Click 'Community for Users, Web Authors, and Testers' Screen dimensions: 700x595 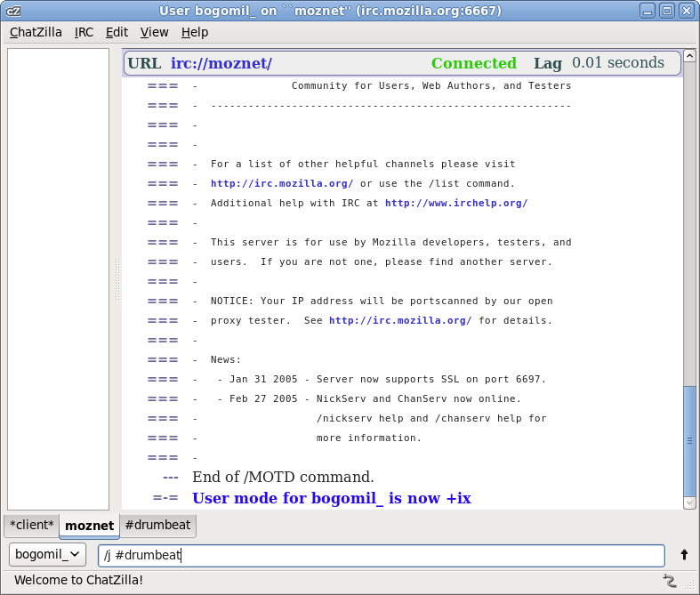point(431,85)
